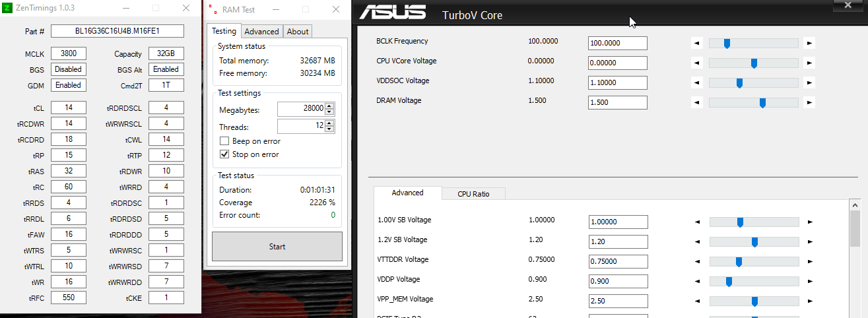Enable Beep on error checkbox

click(x=224, y=141)
